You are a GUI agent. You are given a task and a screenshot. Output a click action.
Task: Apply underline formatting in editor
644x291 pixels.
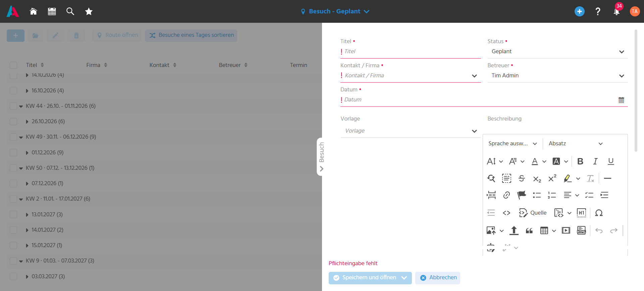(611, 161)
